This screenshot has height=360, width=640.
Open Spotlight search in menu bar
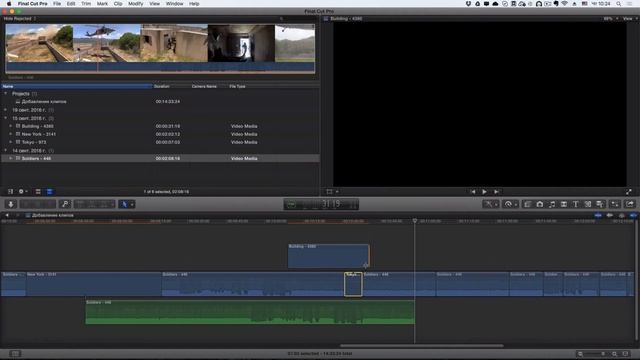pyautogui.click(x=619, y=4)
